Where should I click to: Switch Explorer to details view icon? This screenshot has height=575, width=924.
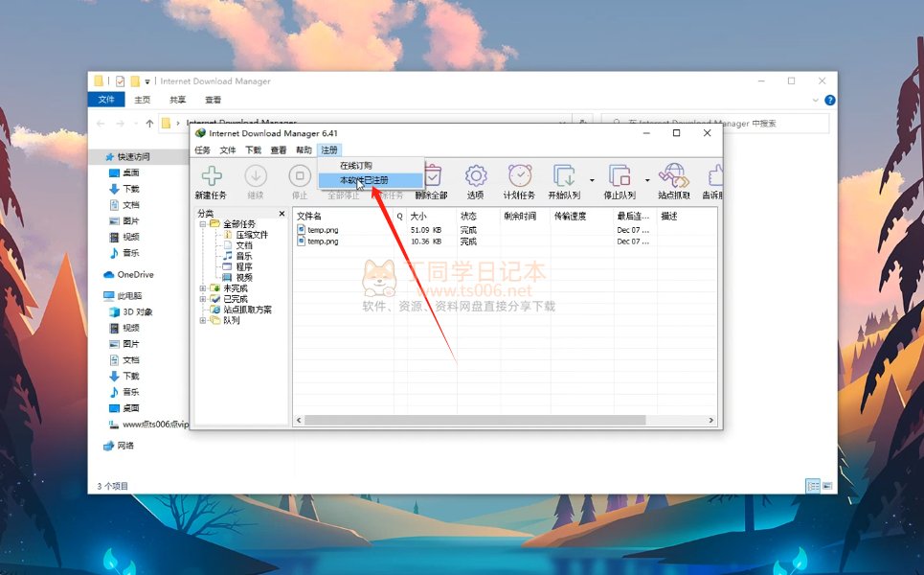pyautogui.click(x=813, y=486)
